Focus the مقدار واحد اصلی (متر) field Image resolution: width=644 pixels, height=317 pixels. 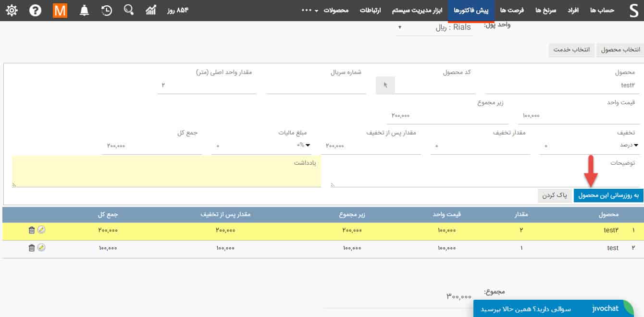207,85
